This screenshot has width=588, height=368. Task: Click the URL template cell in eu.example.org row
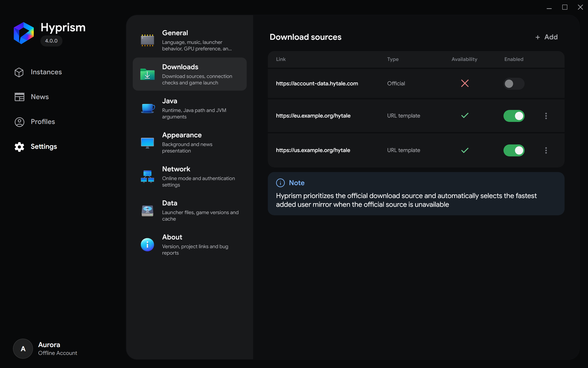tap(404, 116)
